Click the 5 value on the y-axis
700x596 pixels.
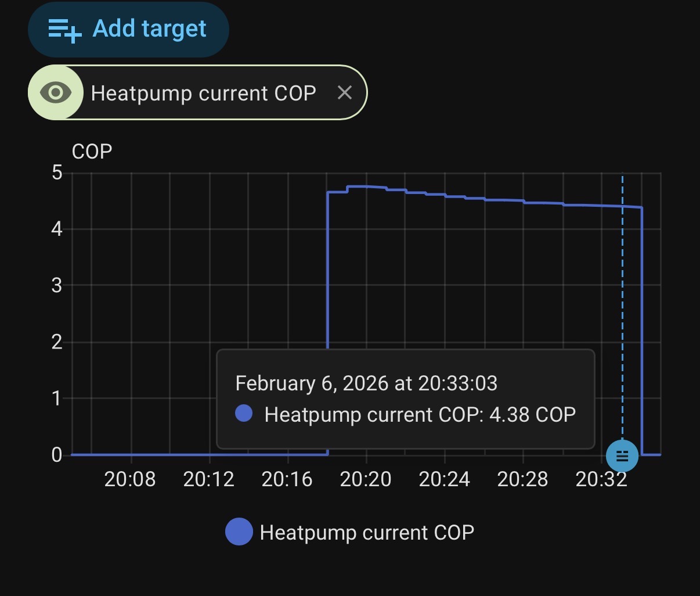[57, 173]
